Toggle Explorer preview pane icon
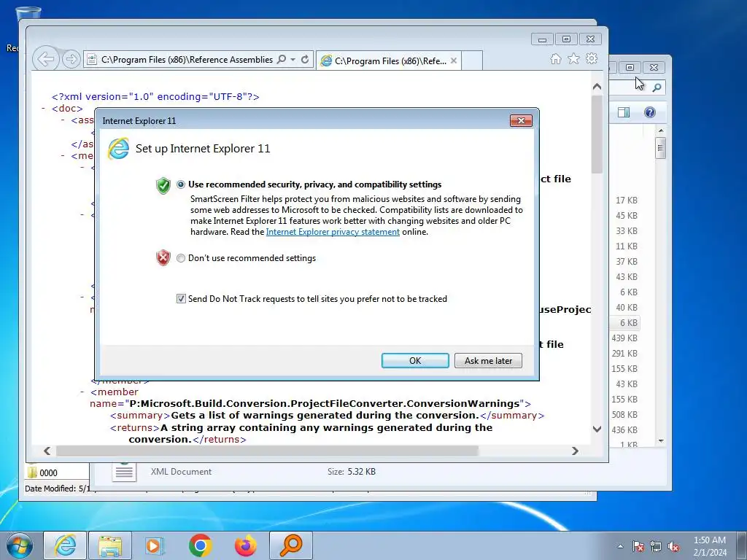 [624, 112]
